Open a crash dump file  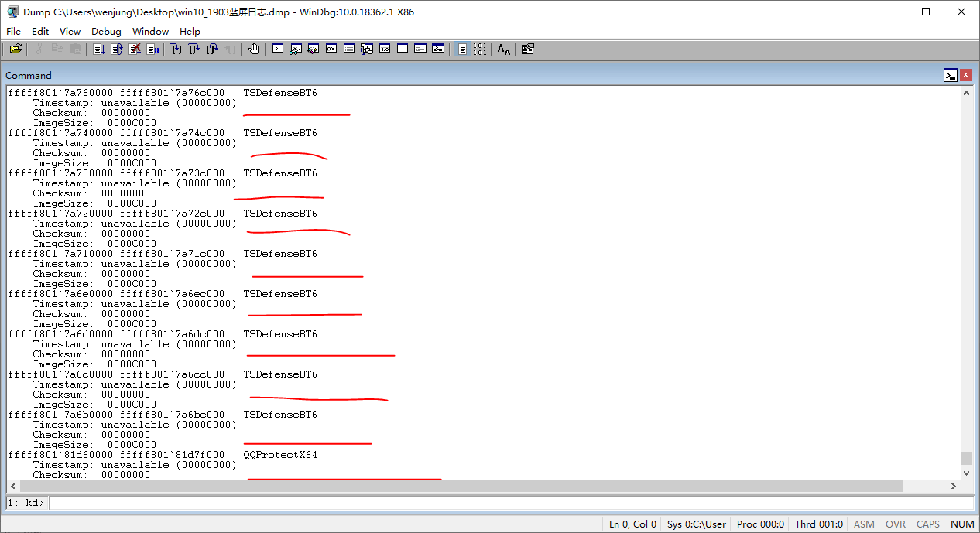point(15,49)
